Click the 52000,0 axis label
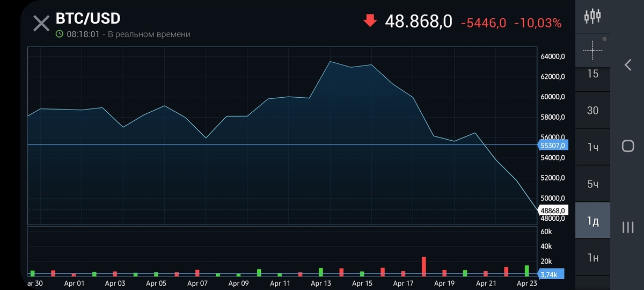 (552, 178)
